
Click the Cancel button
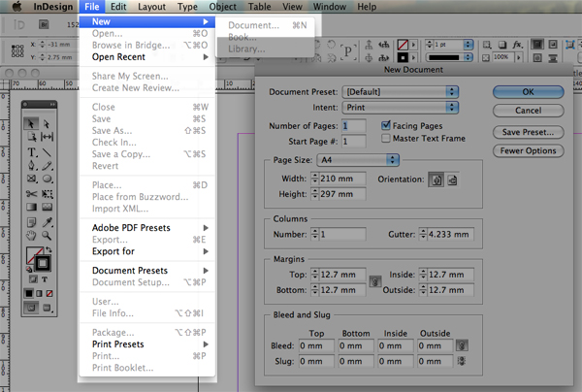[529, 111]
